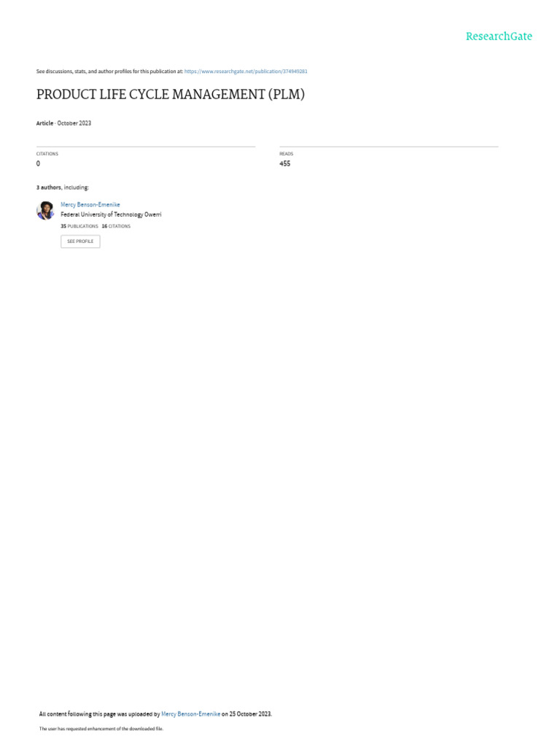Click the READS stat label

pyautogui.click(x=286, y=154)
